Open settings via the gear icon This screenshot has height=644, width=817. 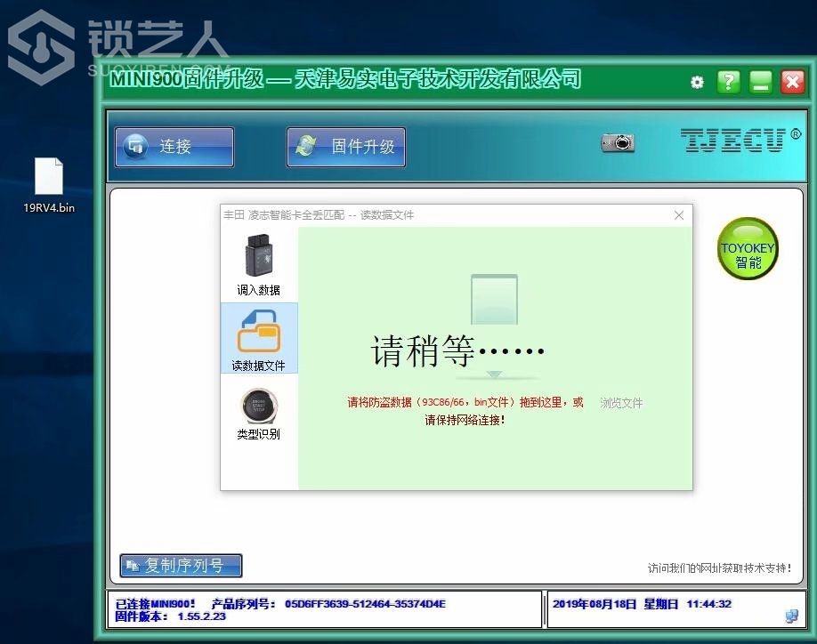(697, 82)
